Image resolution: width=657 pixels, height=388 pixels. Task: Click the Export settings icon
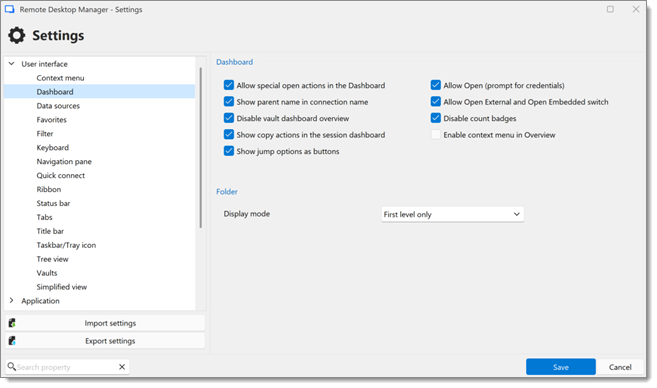pyautogui.click(x=12, y=341)
